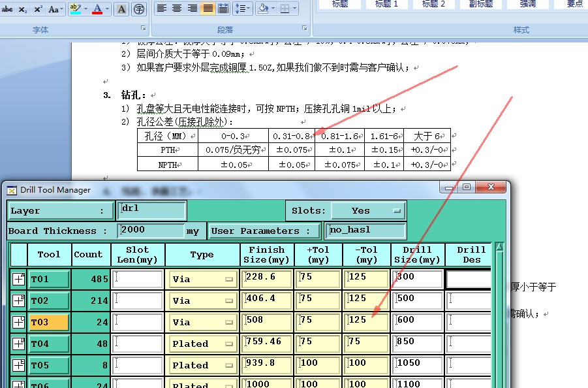Apply the 副标题 style
Image resolution: width=588 pixels, height=388 pixels.
pos(481,4)
